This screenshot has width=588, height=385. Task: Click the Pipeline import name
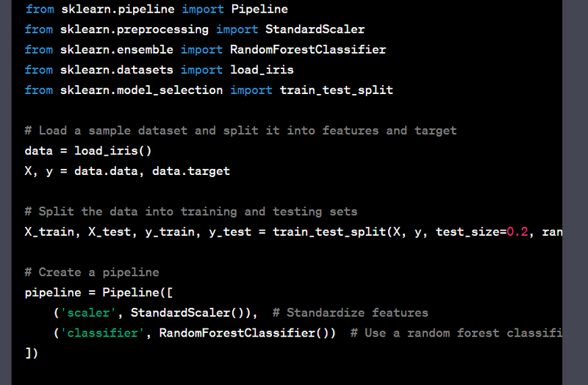coord(259,9)
